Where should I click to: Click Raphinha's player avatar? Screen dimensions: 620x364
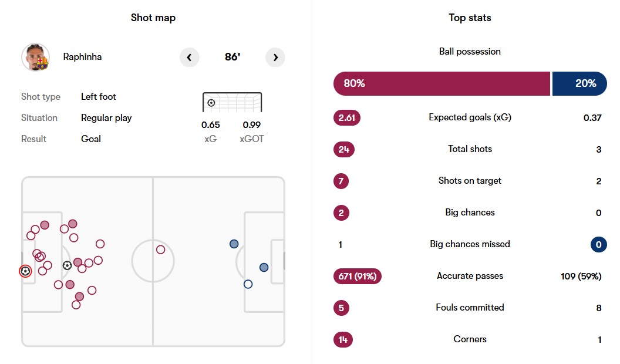[x=35, y=58]
